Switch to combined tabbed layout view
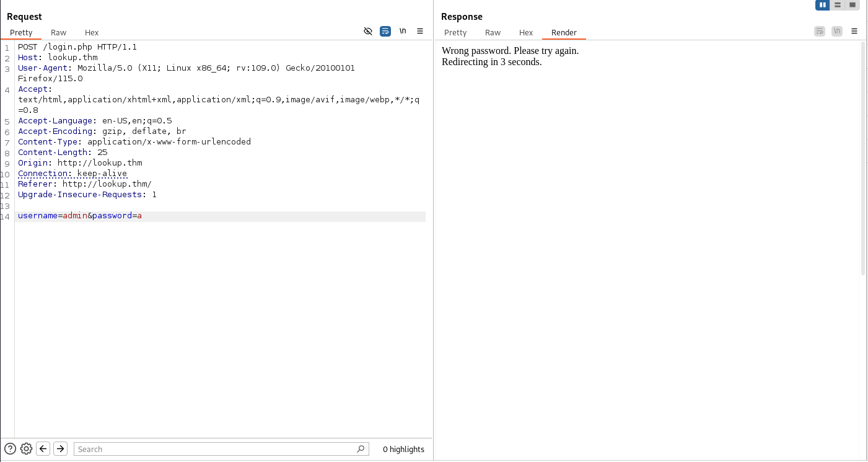The height and width of the screenshot is (462, 868). click(853, 5)
